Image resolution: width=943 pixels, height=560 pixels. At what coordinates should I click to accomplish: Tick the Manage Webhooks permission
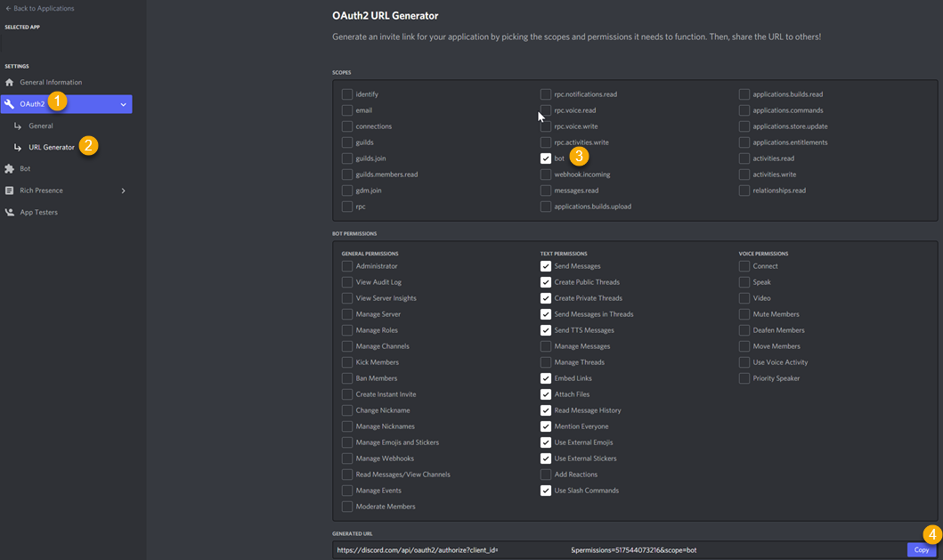[347, 459]
